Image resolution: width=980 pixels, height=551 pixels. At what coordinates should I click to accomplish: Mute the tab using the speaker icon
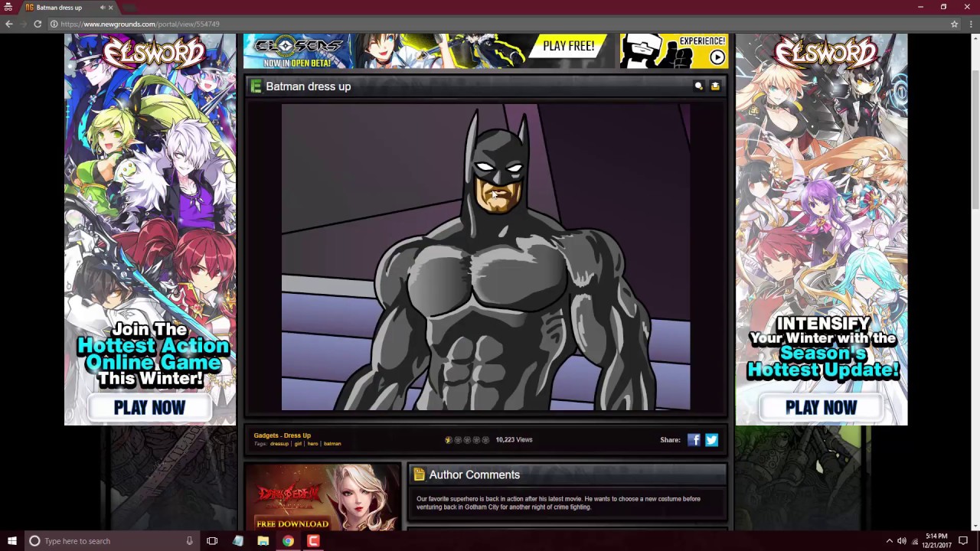point(103,8)
